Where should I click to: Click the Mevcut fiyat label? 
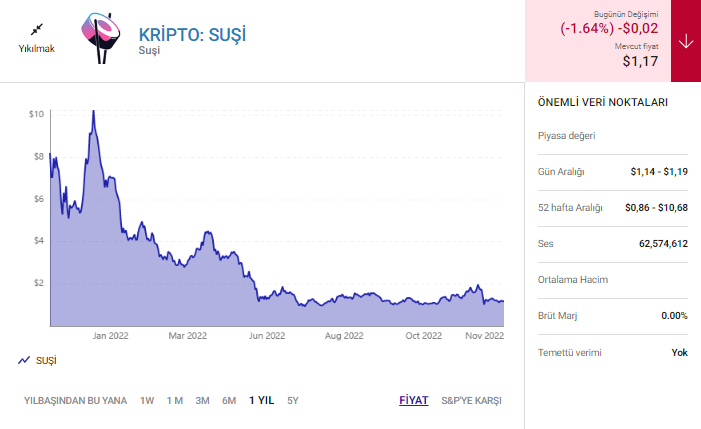[x=637, y=46]
